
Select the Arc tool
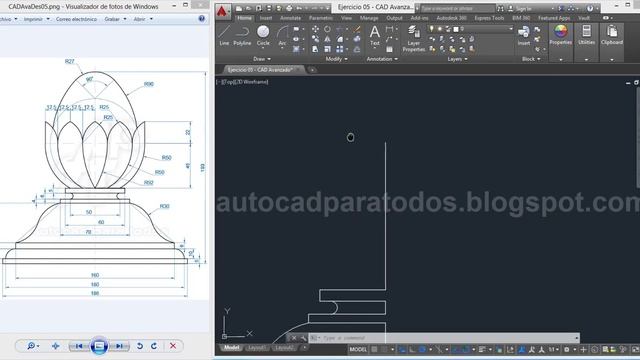tap(282, 36)
